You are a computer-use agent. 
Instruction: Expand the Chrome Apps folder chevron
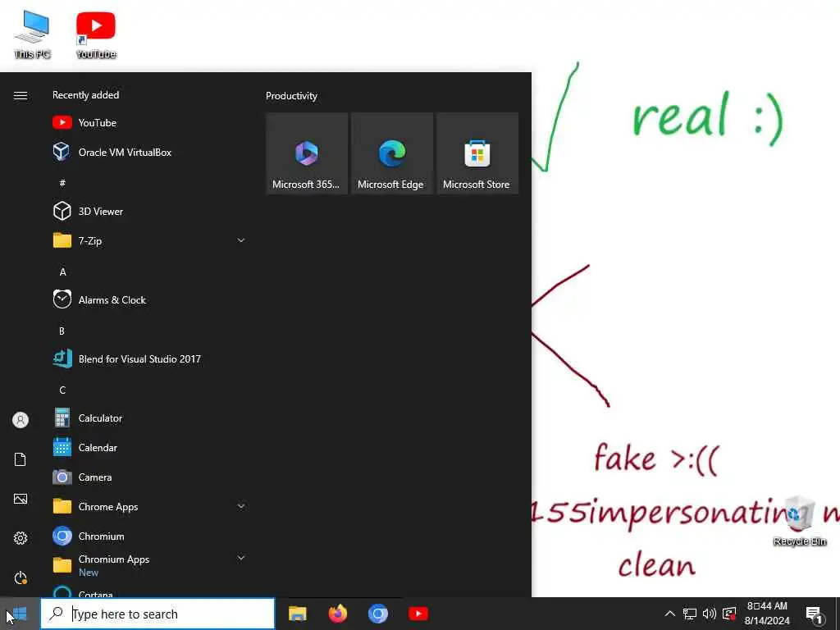click(241, 505)
